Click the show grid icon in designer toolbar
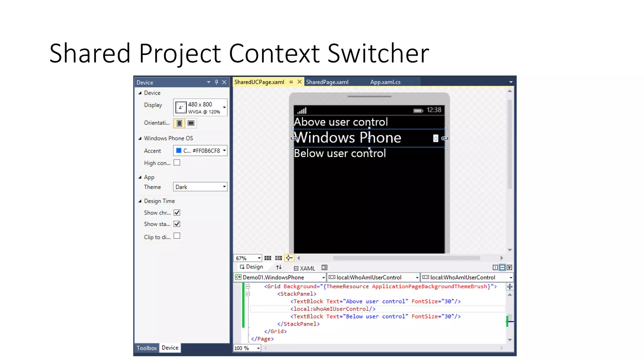The width and height of the screenshot is (644, 362). point(268,258)
